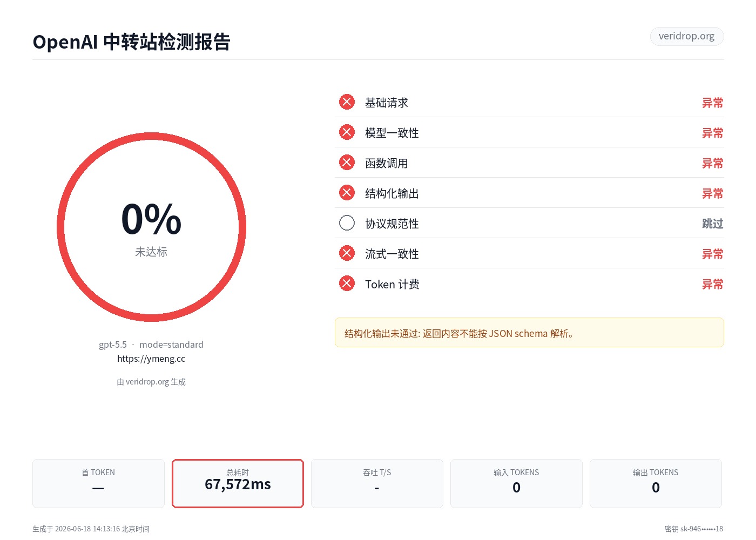This screenshot has height=540, width=756.
Task: Click the red X icon beside 基础请求
Action: 347,102
